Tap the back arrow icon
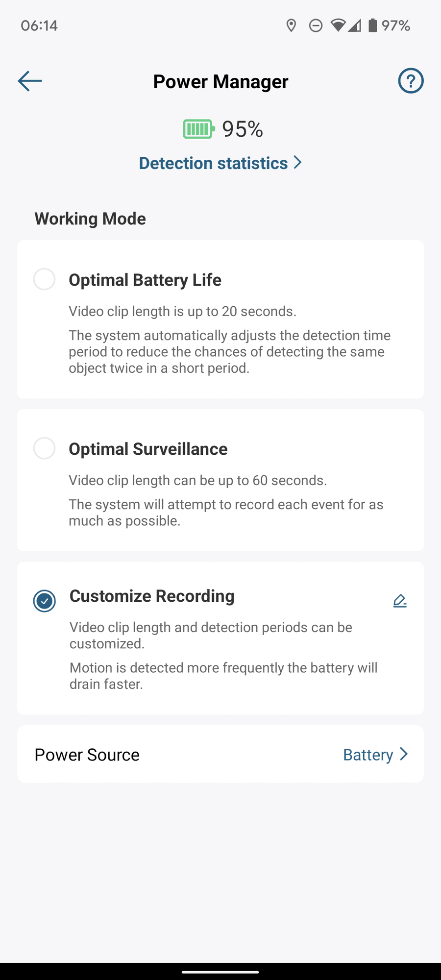The image size is (441, 980). (30, 81)
